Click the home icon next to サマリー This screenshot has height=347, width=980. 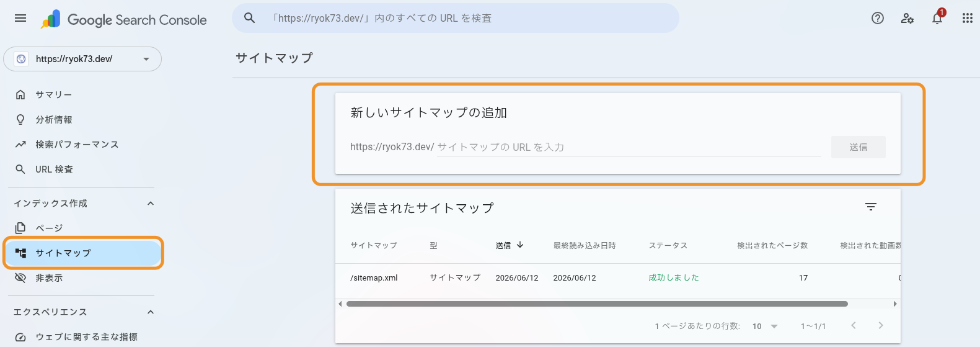pos(20,94)
